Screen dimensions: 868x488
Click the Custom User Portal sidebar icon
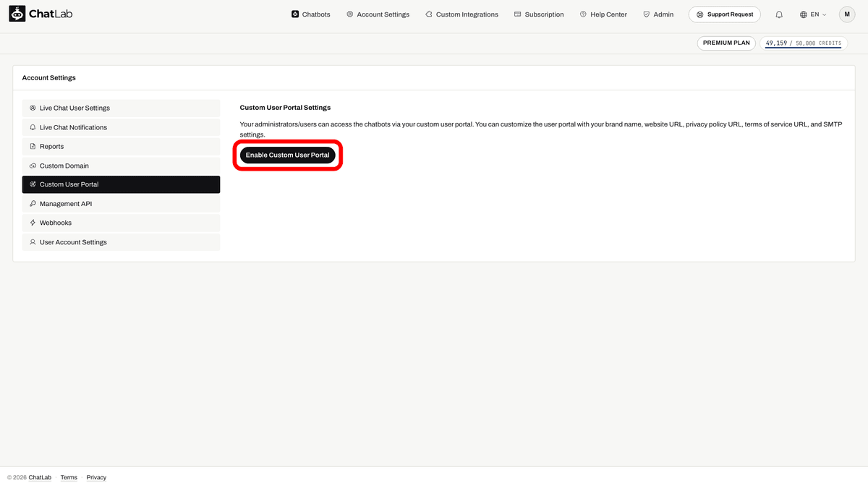33,185
